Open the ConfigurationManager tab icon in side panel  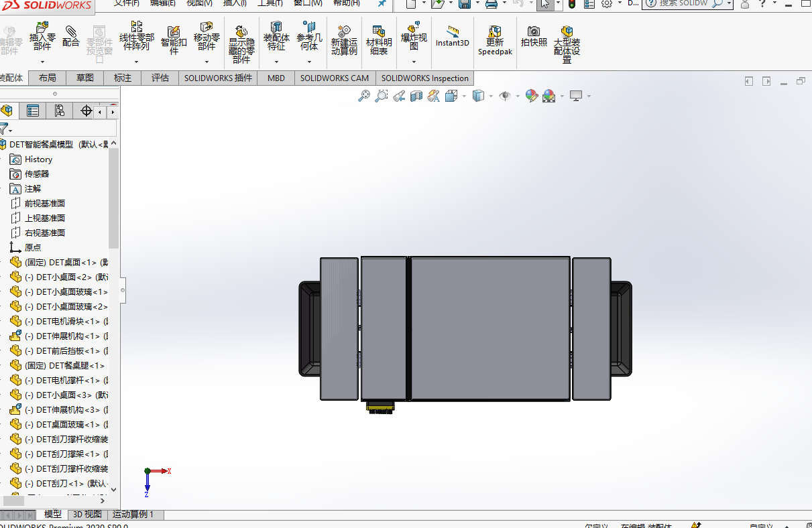pyautogui.click(x=59, y=111)
